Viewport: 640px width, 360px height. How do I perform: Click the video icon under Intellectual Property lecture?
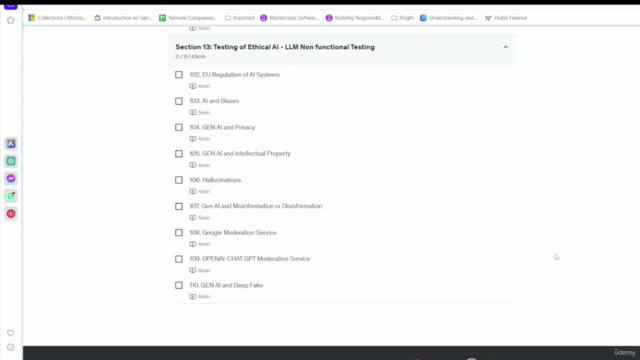pos(193,165)
